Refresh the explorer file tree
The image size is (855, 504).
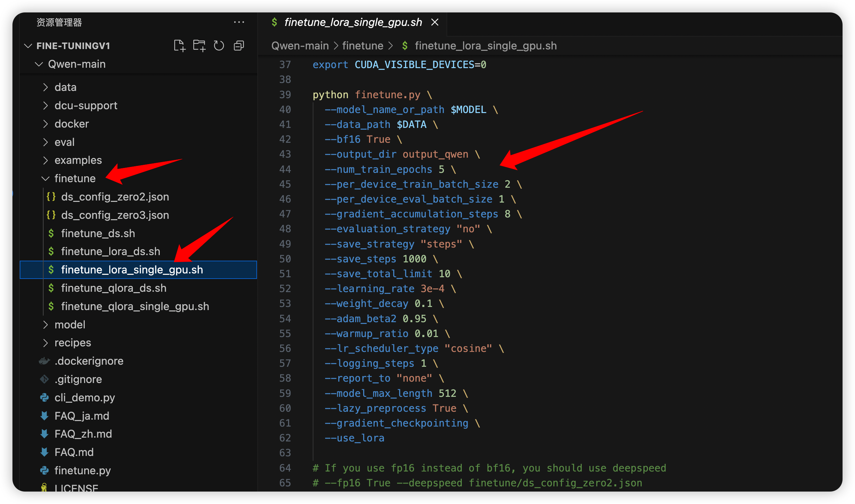(219, 46)
